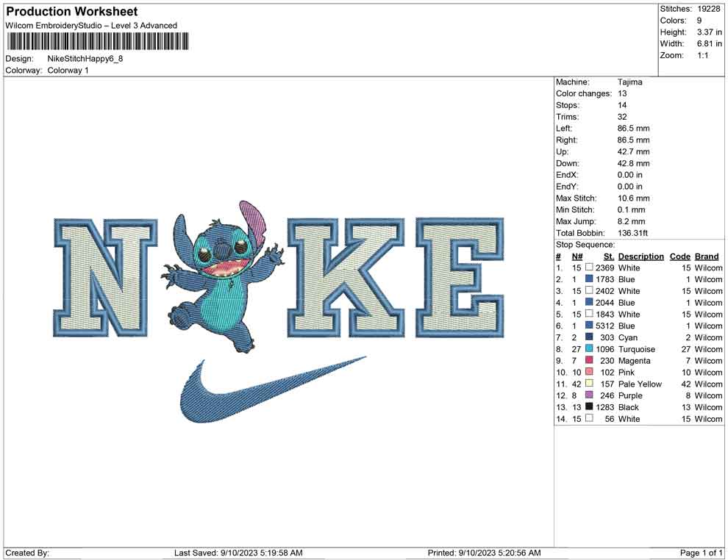Click the 'Production Worksheet' title

coord(72,12)
